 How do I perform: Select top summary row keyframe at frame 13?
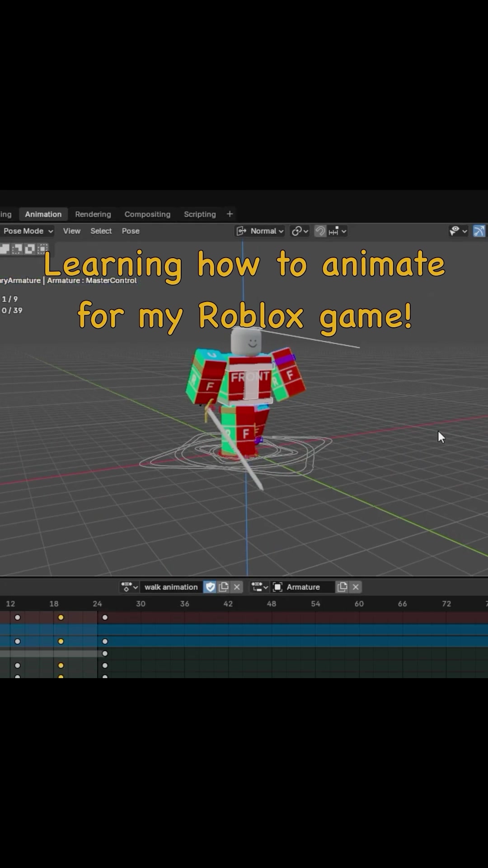[x=17, y=617]
